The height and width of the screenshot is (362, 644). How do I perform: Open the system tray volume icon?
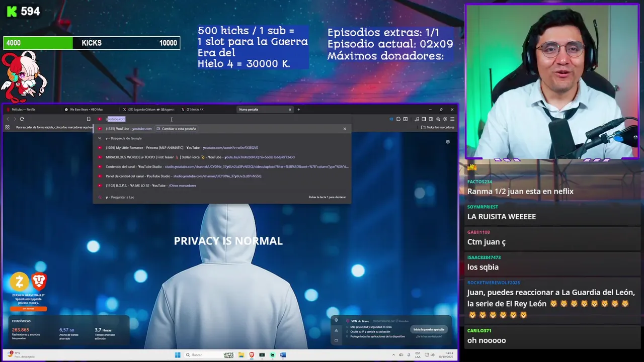click(x=433, y=355)
